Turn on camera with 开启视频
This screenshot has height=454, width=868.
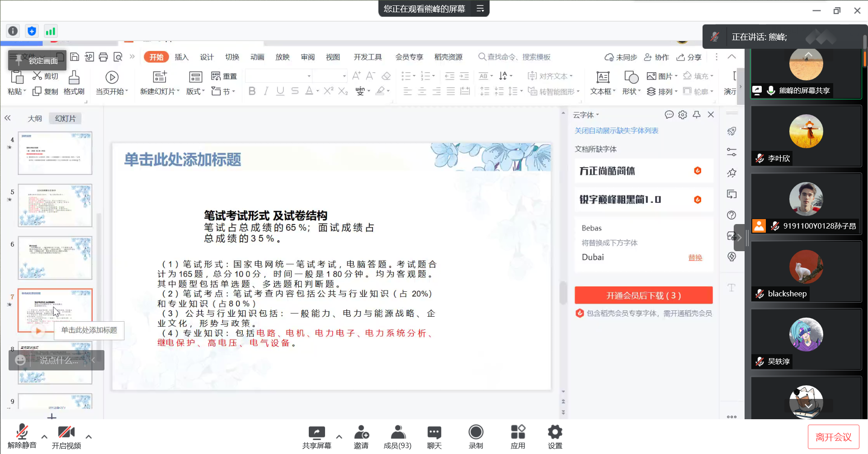[66, 436]
